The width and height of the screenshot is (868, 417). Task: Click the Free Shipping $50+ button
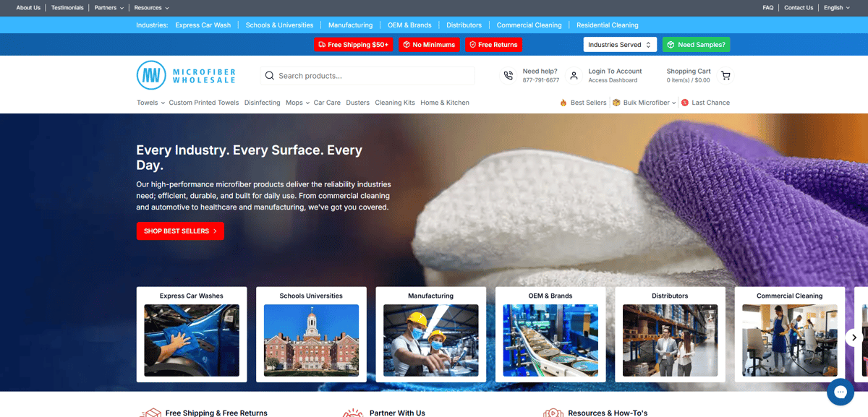354,45
